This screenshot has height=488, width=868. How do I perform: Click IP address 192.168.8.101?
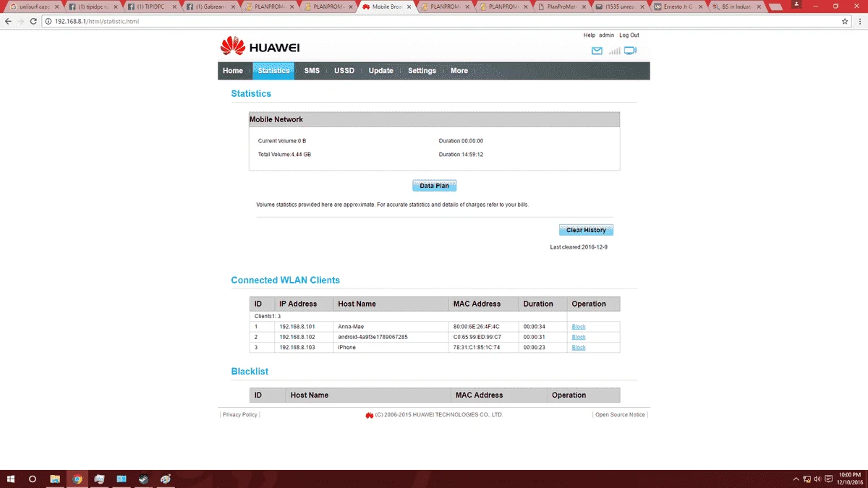(298, 327)
